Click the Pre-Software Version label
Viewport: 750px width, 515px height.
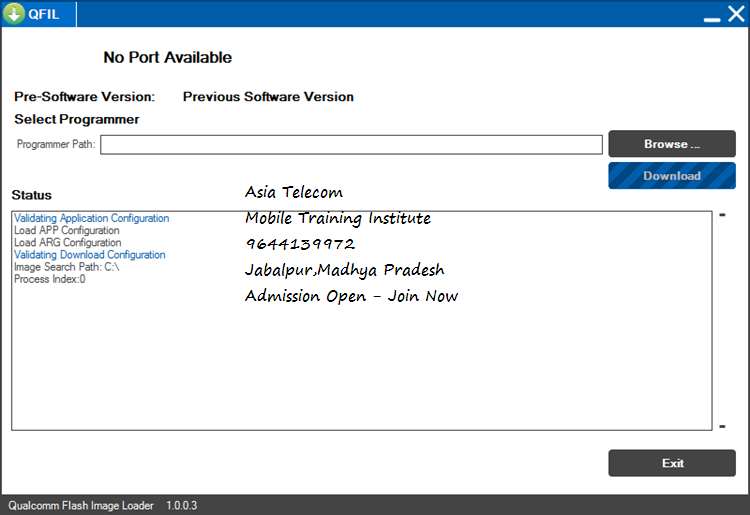tap(85, 97)
